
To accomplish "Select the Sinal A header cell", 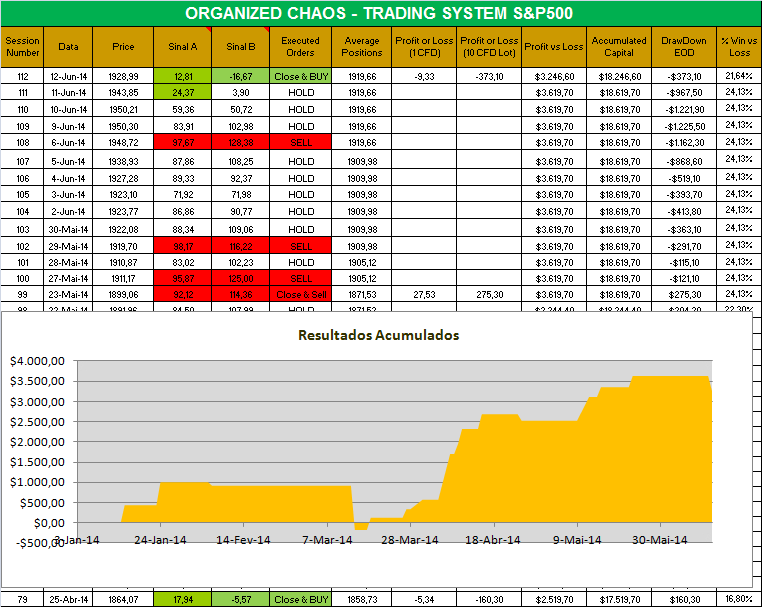I will click(183, 47).
